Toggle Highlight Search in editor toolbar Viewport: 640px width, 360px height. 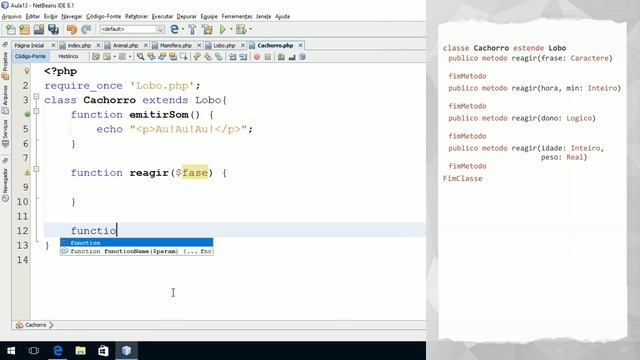coord(173,57)
